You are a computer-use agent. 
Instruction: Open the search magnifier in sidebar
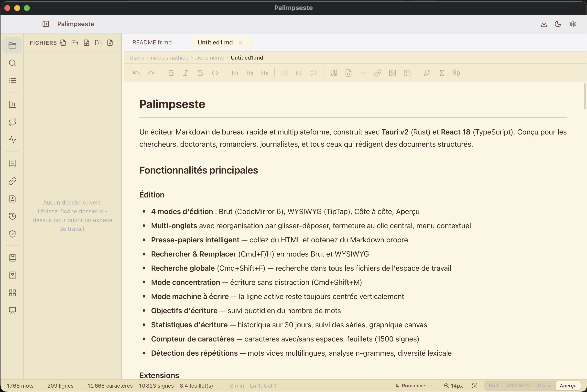(12, 63)
